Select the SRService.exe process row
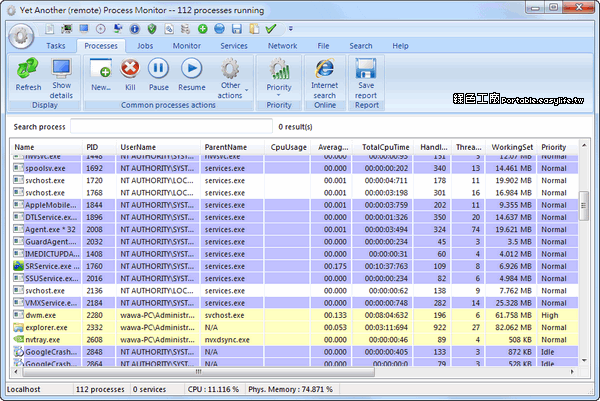 (295, 266)
